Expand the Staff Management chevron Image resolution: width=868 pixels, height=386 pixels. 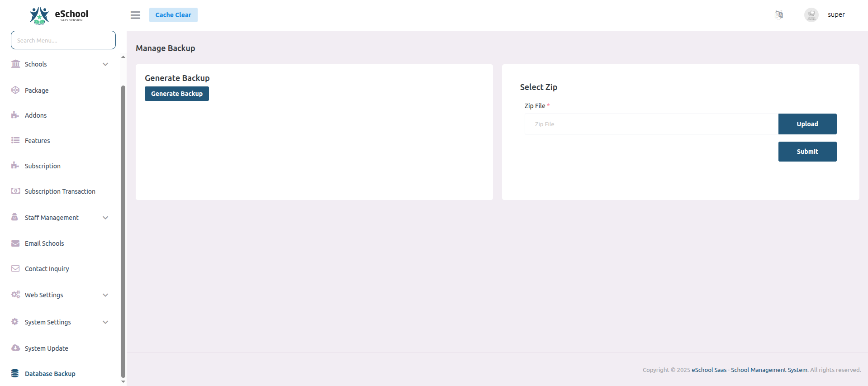[105, 218]
